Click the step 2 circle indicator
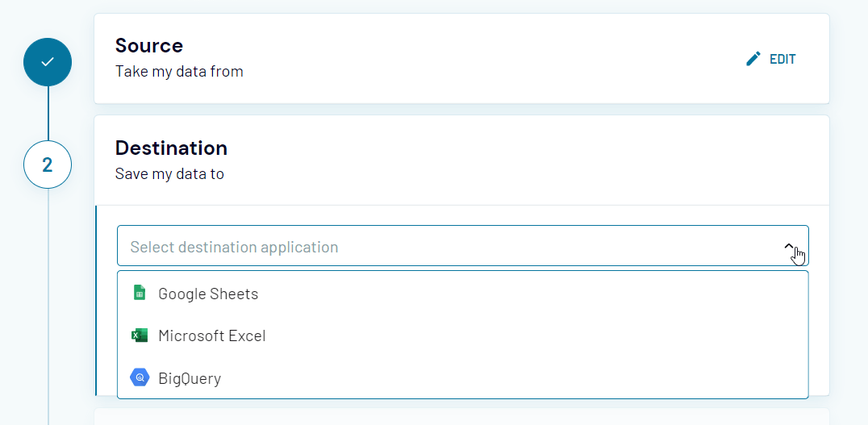The image size is (868, 425). [48, 165]
